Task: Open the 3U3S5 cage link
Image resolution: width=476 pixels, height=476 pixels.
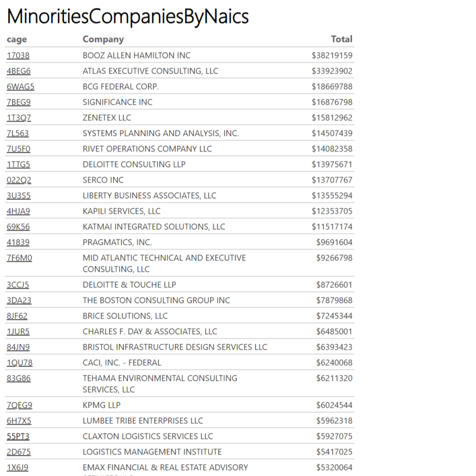Action: tap(19, 196)
